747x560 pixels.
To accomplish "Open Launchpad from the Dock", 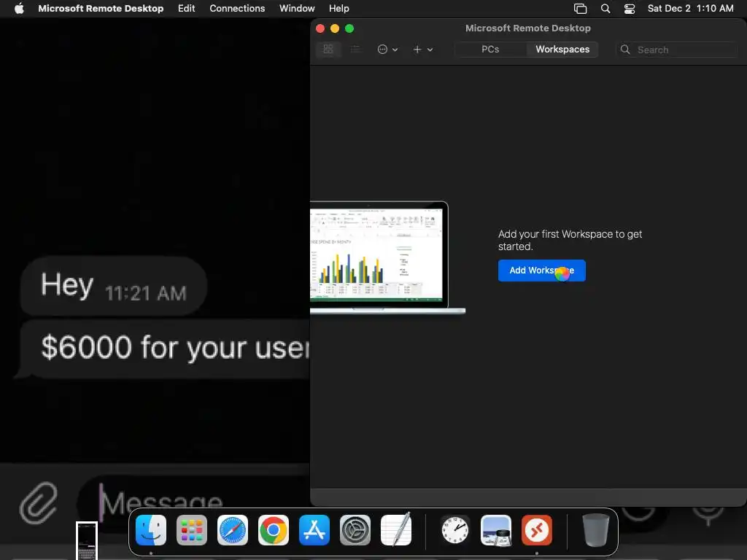I will click(x=192, y=530).
